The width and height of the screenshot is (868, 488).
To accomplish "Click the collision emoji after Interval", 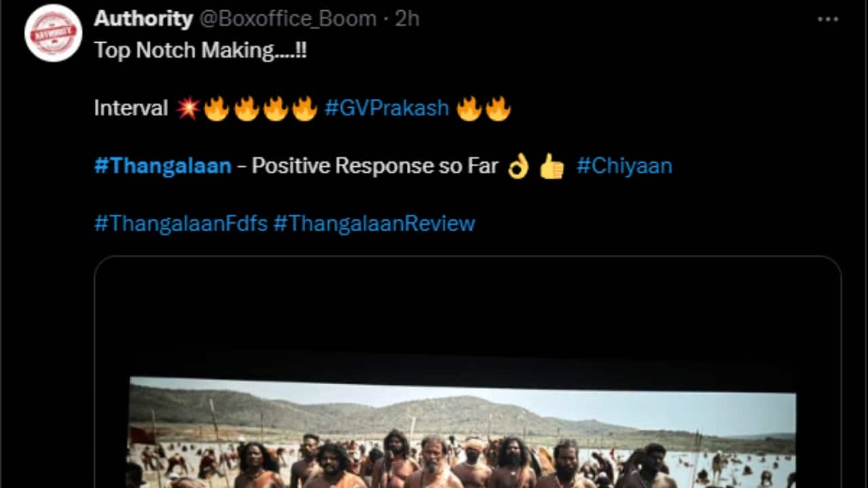I will [187, 108].
